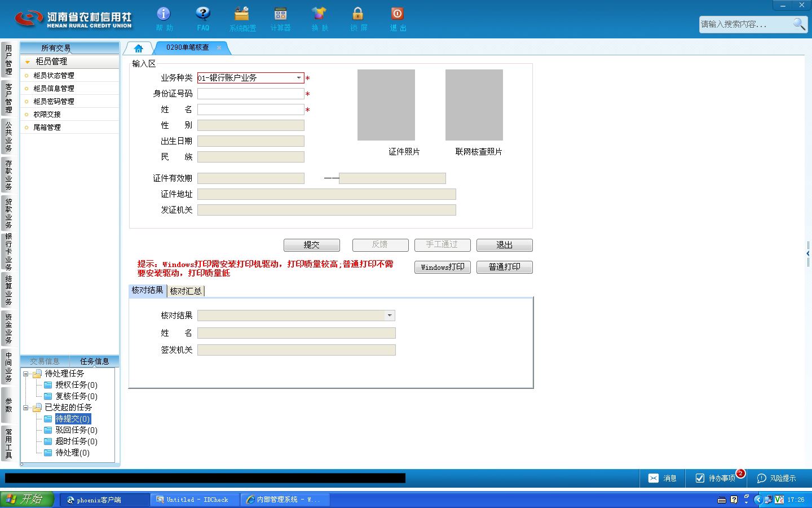812x508 pixels.
Task: Click the 身份证号码 input field
Action: click(x=251, y=94)
